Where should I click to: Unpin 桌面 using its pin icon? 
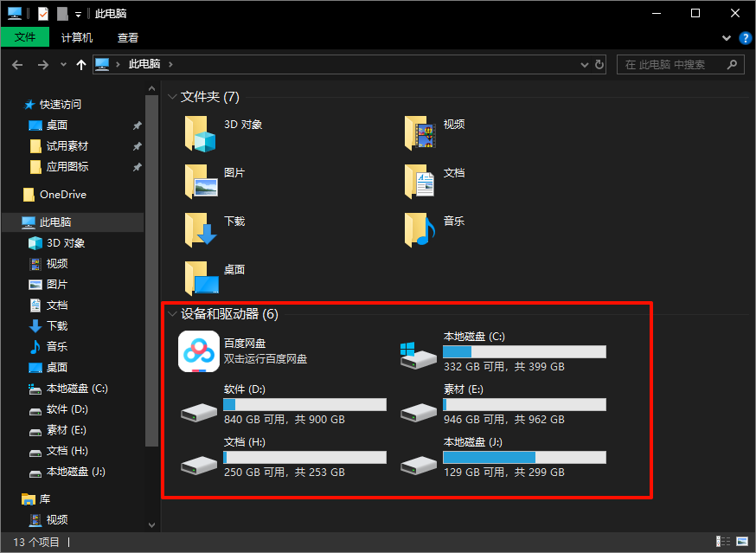tap(137, 125)
